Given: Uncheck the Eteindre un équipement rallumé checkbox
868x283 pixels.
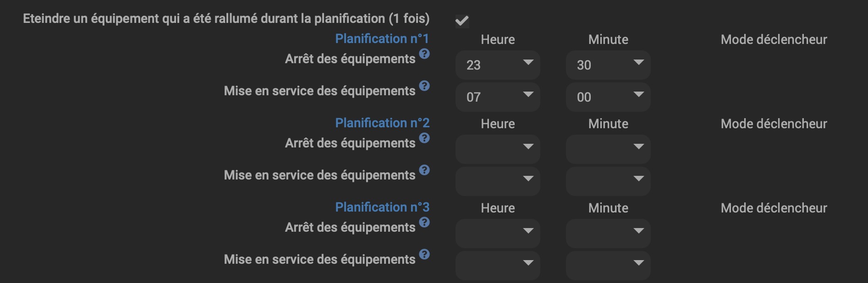Looking at the screenshot, I should click(x=462, y=21).
